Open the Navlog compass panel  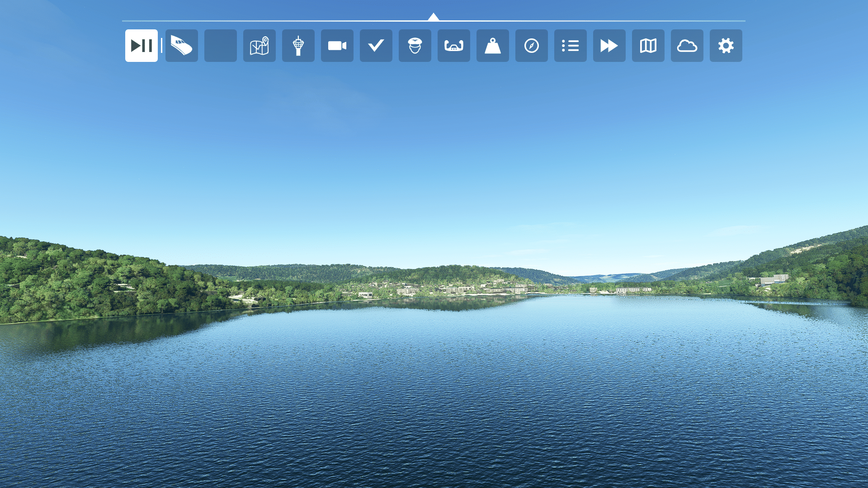pyautogui.click(x=531, y=46)
